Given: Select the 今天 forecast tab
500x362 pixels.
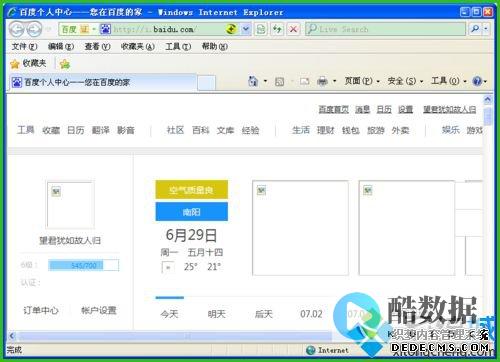Looking at the screenshot, I should tap(169, 314).
